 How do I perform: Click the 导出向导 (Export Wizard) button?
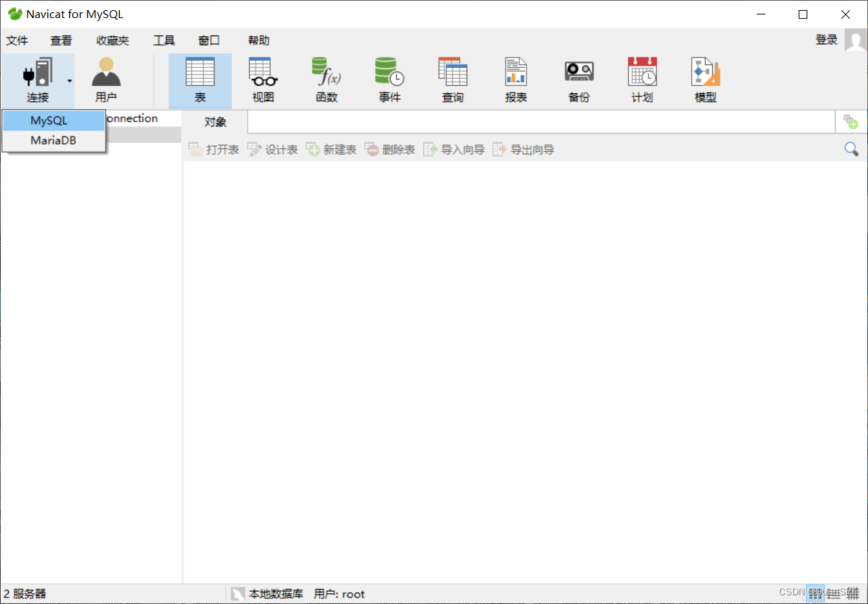(524, 150)
